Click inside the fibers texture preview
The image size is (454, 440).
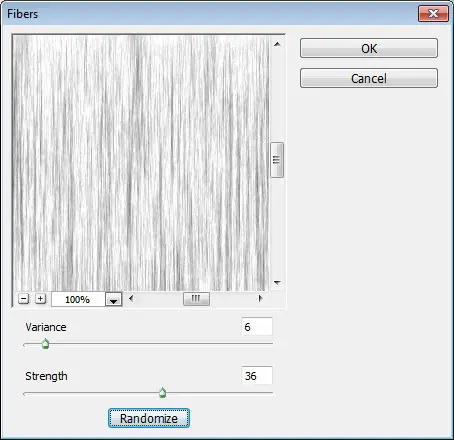point(141,163)
